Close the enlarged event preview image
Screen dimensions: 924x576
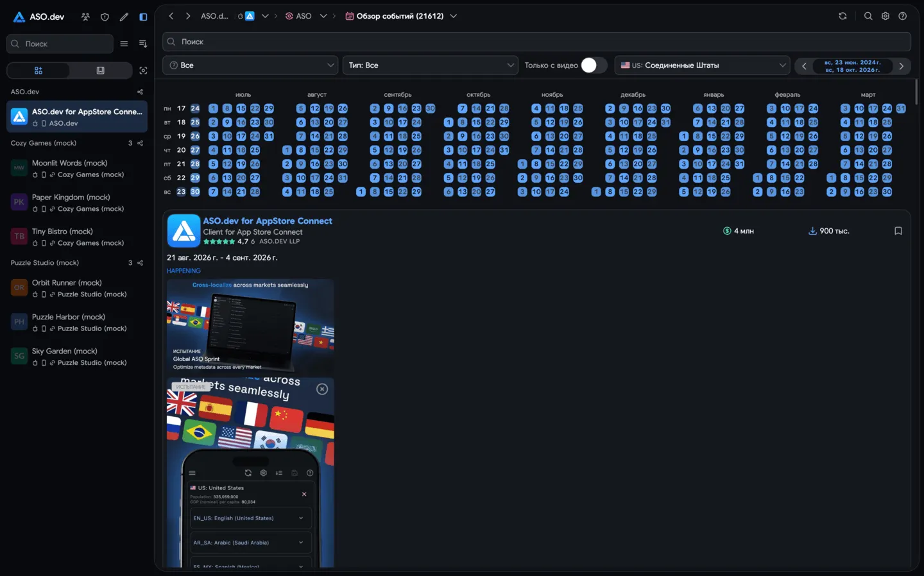[x=322, y=389]
